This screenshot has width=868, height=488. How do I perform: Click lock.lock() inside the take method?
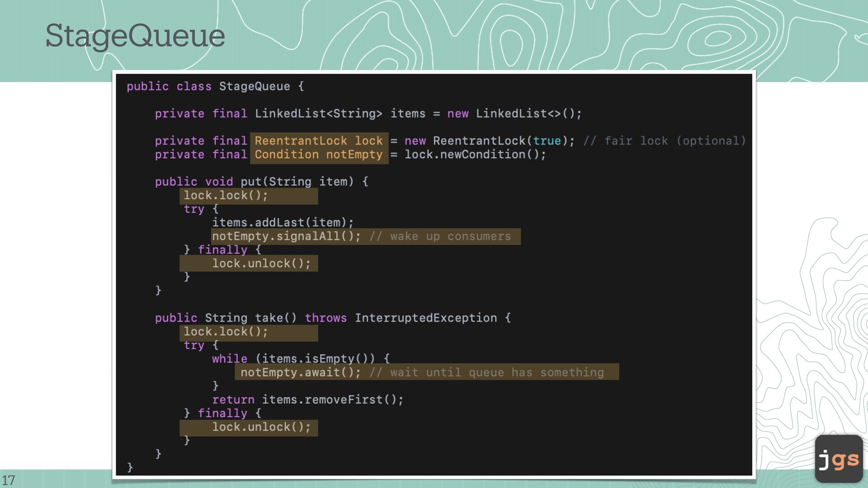226,332
